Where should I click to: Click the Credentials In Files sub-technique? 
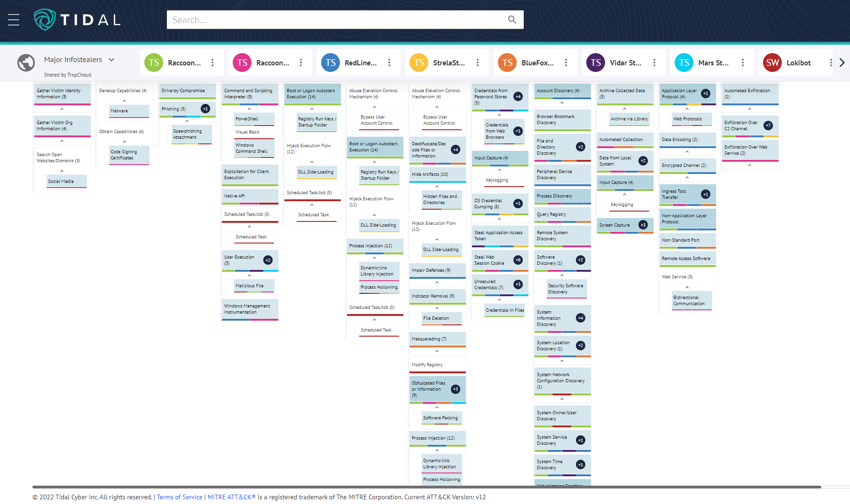coord(504,311)
